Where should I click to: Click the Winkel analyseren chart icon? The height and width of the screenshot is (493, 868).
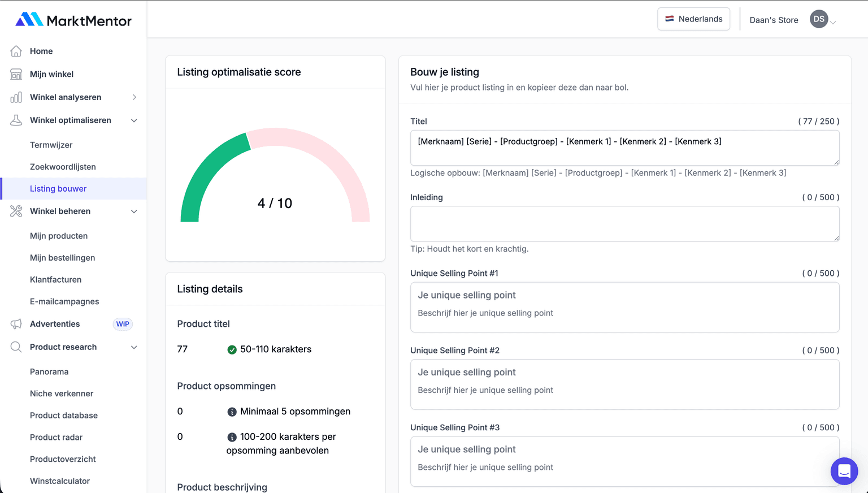tap(16, 97)
